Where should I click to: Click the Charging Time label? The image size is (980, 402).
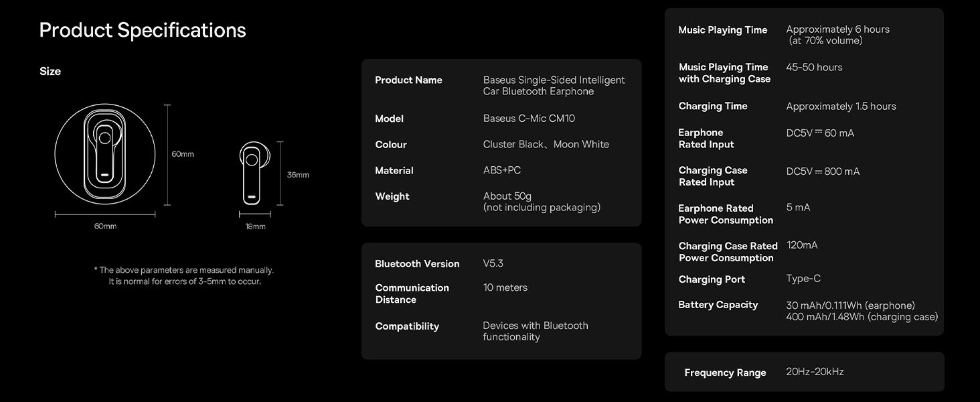pyautogui.click(x=713, y=106)
